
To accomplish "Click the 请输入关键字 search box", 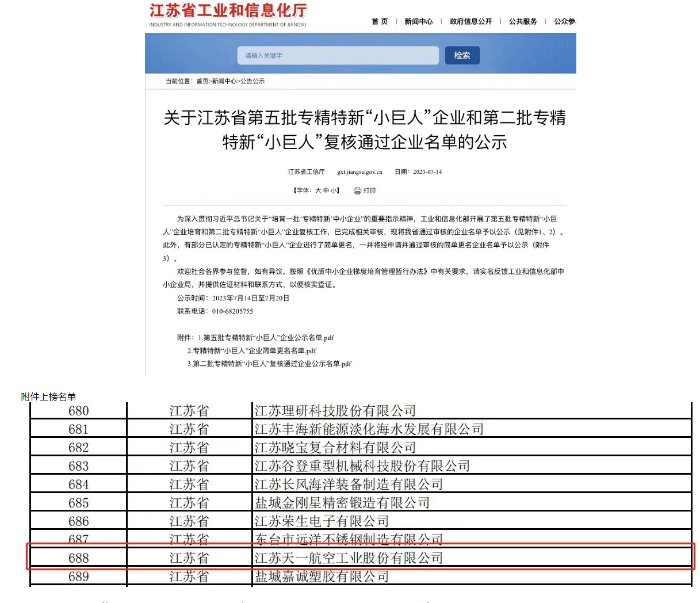I will 338,55.
